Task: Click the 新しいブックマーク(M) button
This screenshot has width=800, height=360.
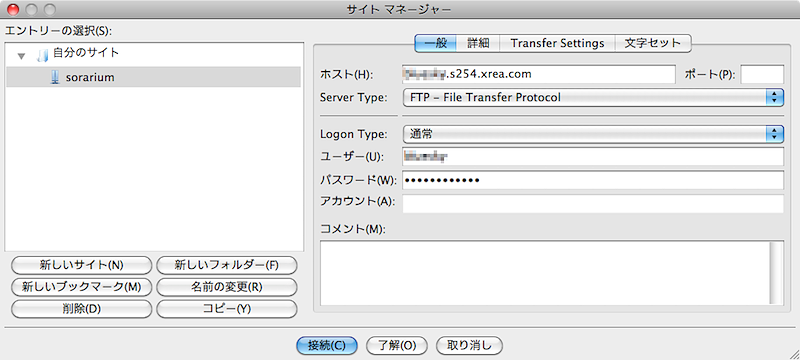Action: (81, 287)
